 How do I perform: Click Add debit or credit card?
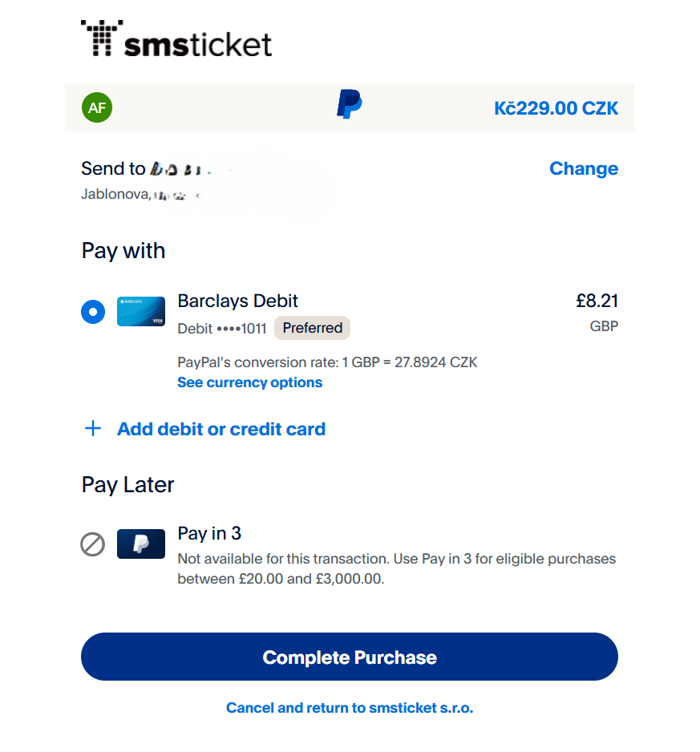tap(221, 429)
